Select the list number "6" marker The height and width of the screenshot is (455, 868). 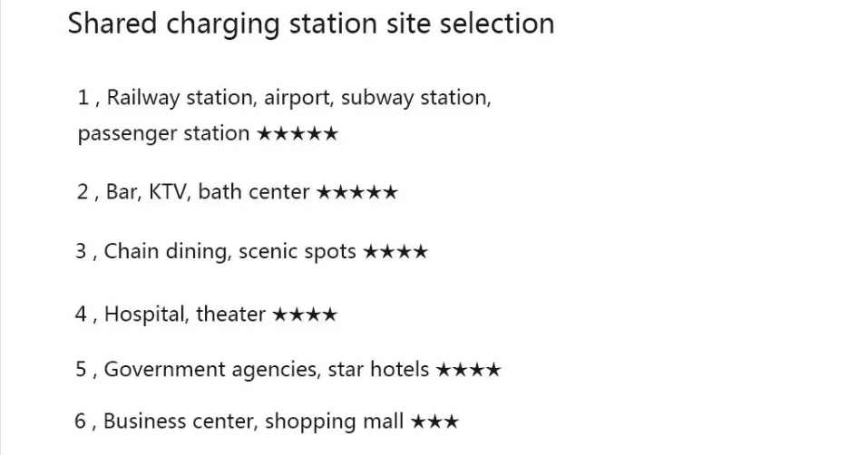(81, 421)
